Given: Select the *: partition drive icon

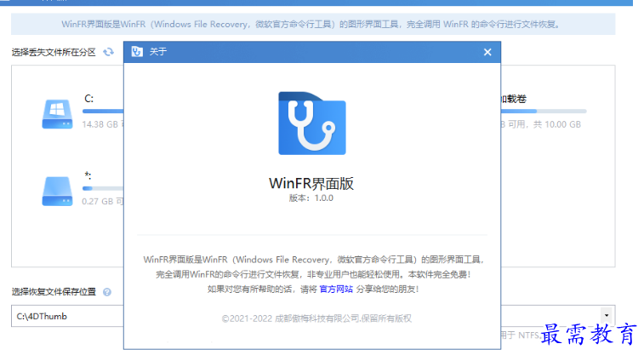Looking at the screenshot, I should pos(57,192).
